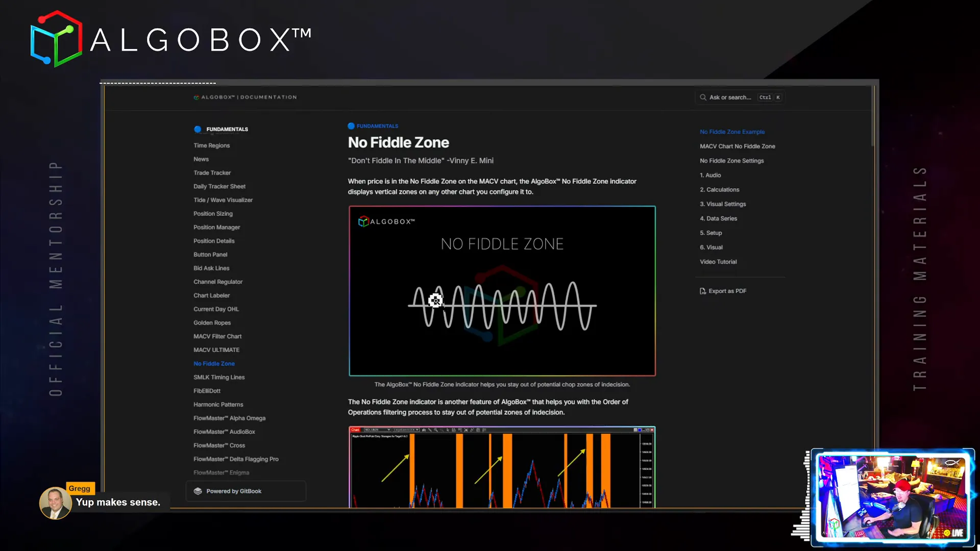980x551 pixels.
Task: Open Position Manager page
Action: [x=216, y=228]
